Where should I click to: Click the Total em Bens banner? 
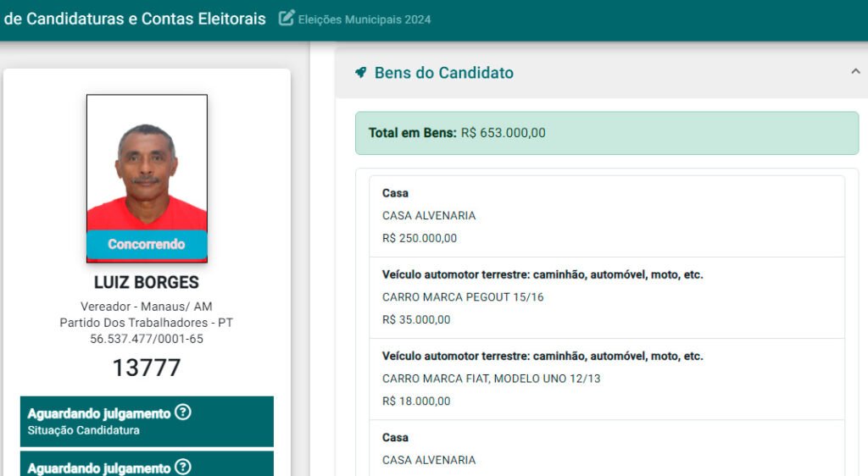[x=607, y=133]
